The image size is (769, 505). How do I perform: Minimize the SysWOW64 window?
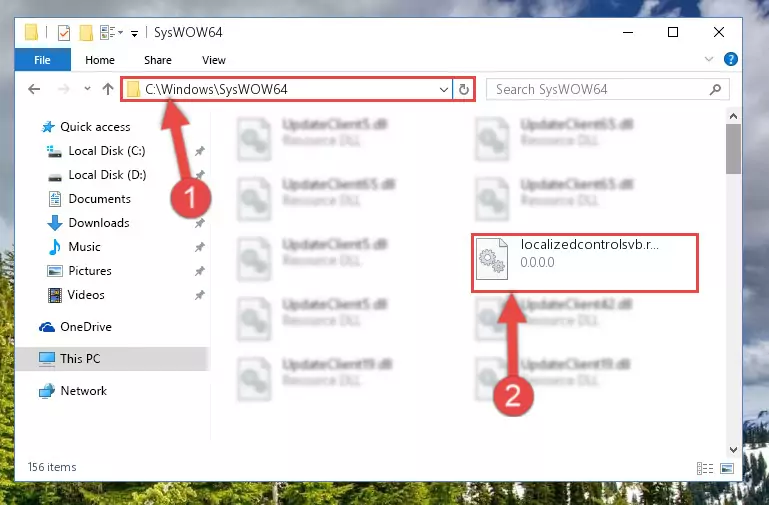pyautogui.click(x=628, y=32)
